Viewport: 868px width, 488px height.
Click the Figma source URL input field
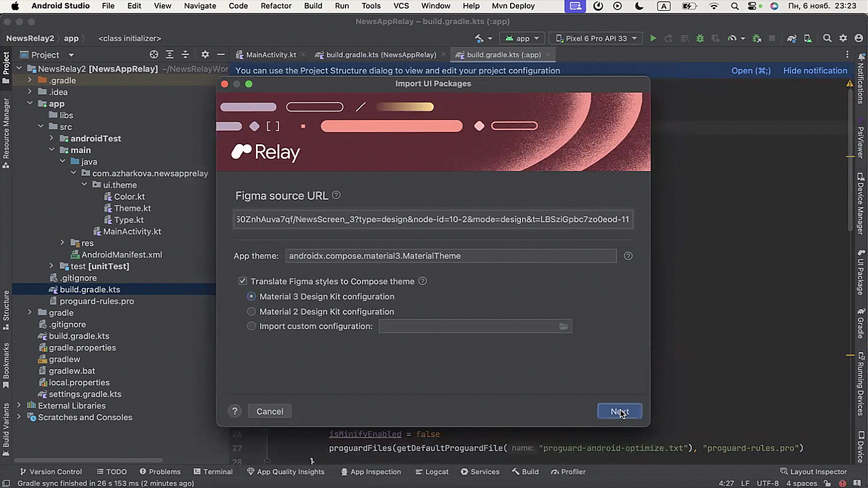click(x=433, y=219)
